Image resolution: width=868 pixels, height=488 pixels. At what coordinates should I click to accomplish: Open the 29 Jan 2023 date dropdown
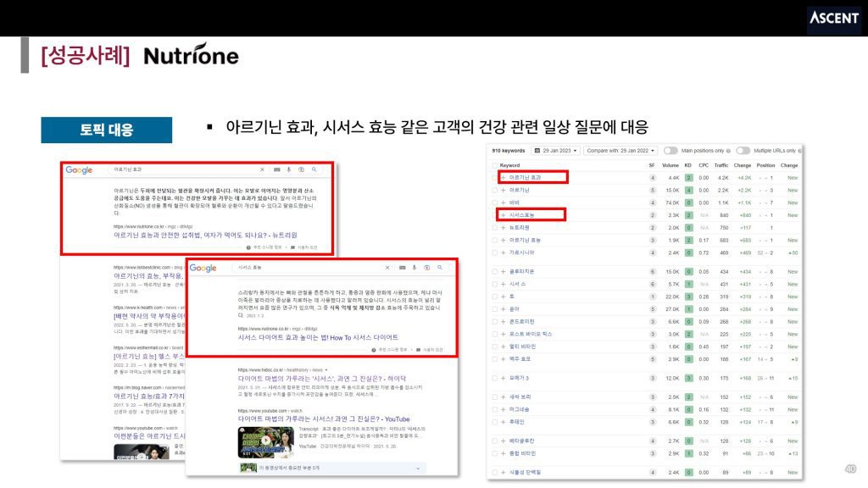click(x=556, y=151)
